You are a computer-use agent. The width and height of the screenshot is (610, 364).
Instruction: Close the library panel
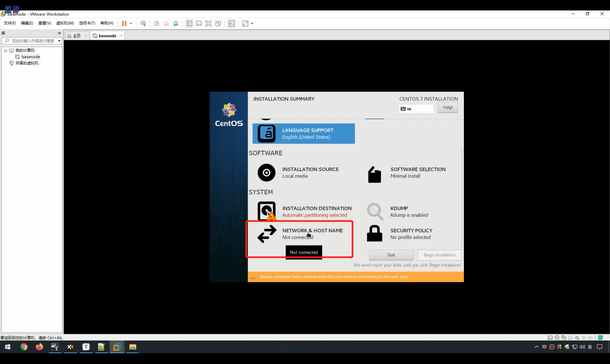point(60,33)
